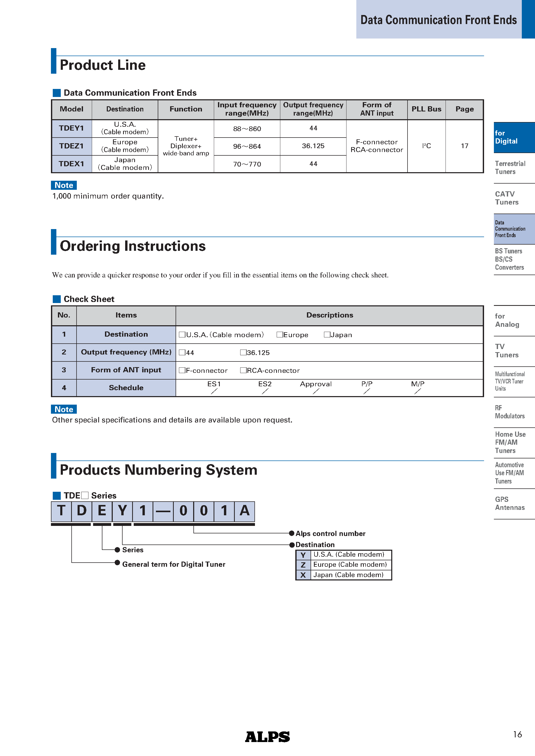Click the TDEZ1 model cell
The image size is (535, 756).
coord(71,146)
